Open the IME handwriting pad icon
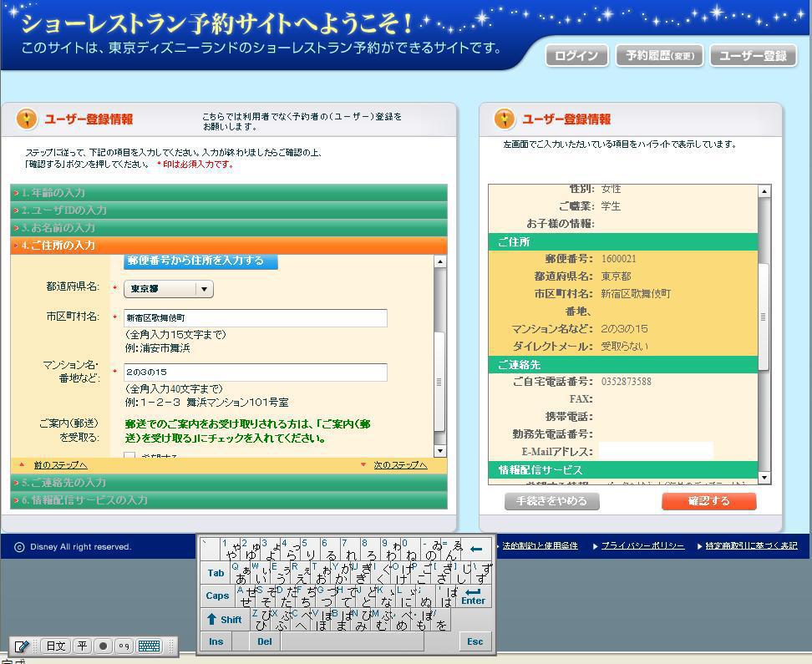812x664 pixels. pos(22,646)
